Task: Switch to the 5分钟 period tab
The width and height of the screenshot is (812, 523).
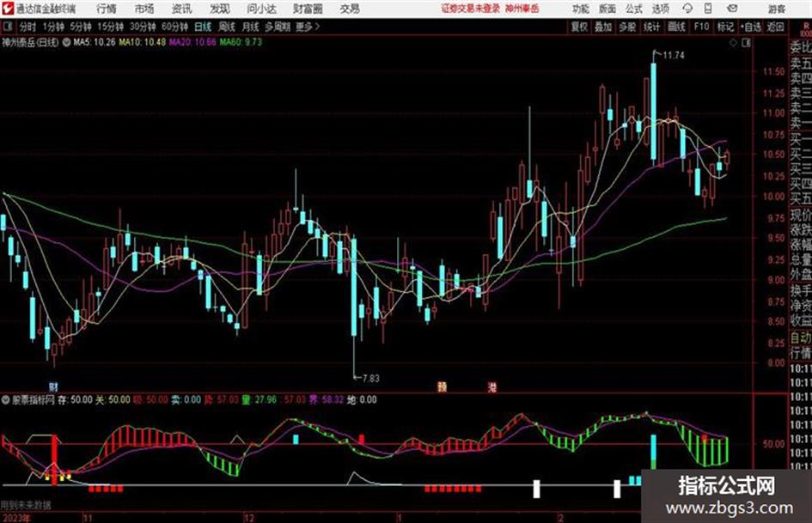Action: click(80, 27)
